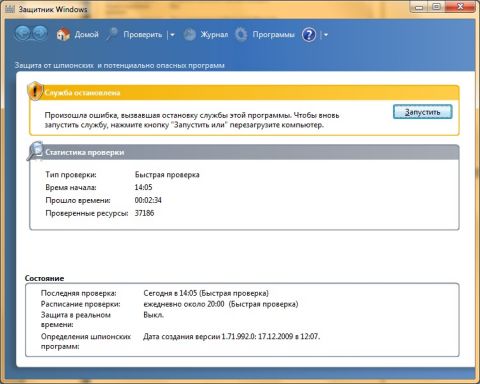Click the Защитник Windows title bar icon
Screen dimensions: 480x384
pos(10,9)
